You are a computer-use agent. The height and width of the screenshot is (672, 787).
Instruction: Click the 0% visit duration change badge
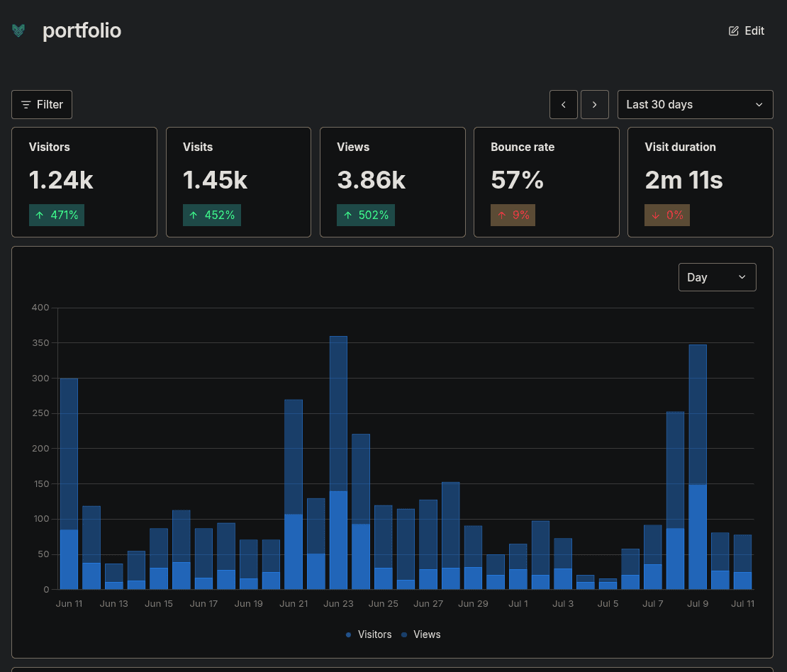point(667,215)
